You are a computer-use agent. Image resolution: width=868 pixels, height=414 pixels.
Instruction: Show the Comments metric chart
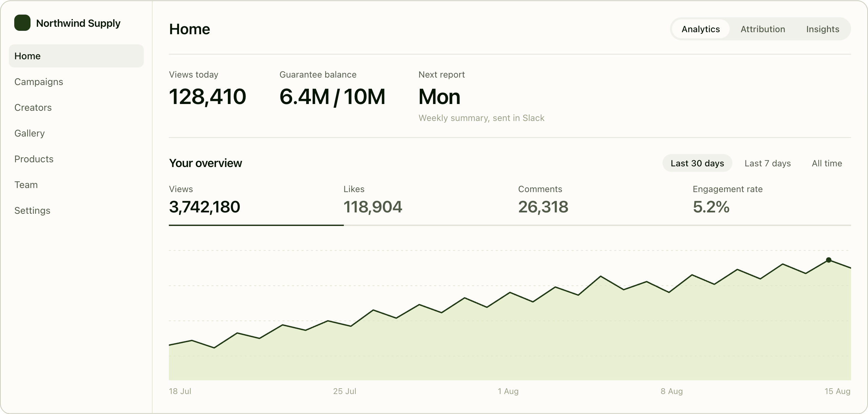pyautogui.click(x=605, y=203)
